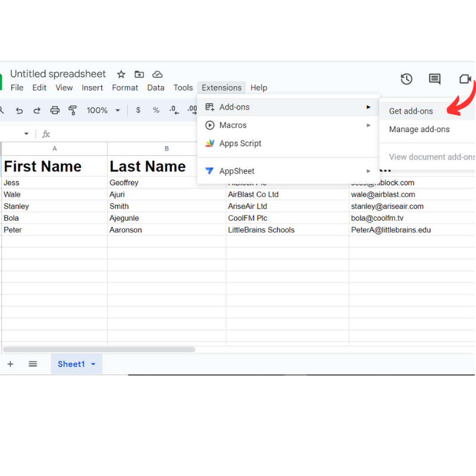Close the Extensions menu
This screenshot has height=476, width=476.
221,87
